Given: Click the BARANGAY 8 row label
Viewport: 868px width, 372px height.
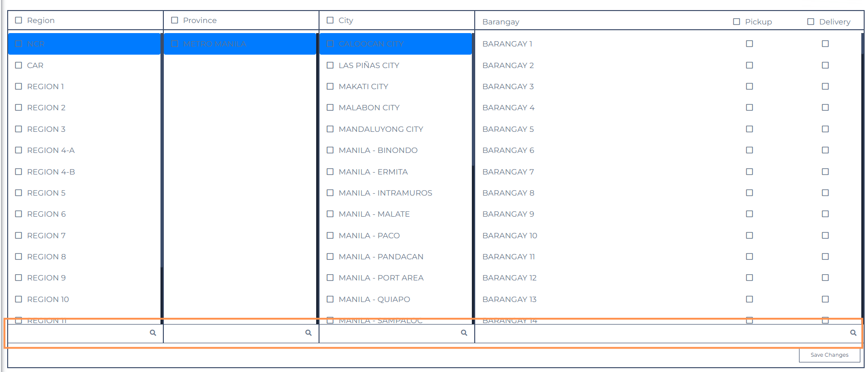Looking at the screenshot, I should click(508, 193).
